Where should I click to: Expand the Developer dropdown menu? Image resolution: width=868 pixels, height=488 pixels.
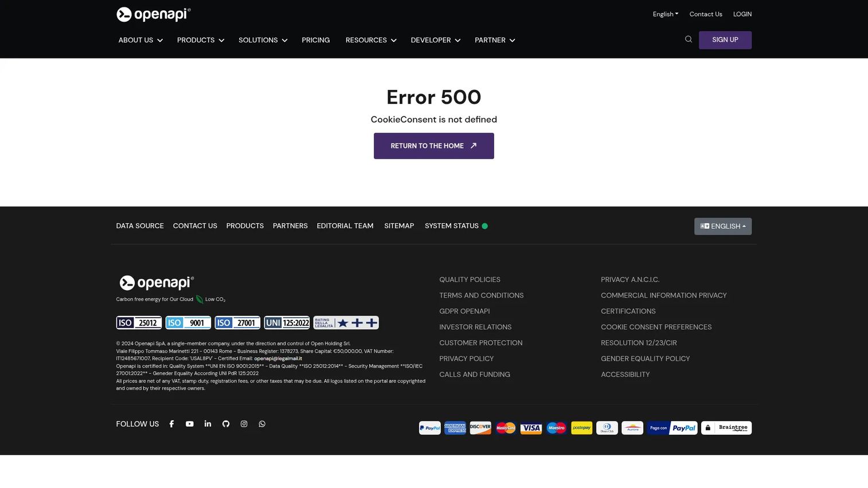(x=436, y=40)
